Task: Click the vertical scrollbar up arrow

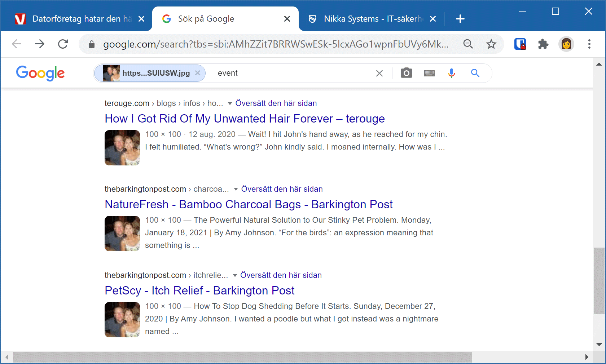Action: click(599, 64)
